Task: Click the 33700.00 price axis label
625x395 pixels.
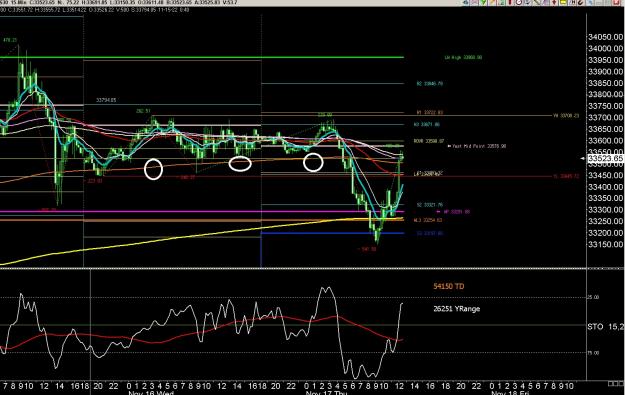Action: tap(605, 118)
